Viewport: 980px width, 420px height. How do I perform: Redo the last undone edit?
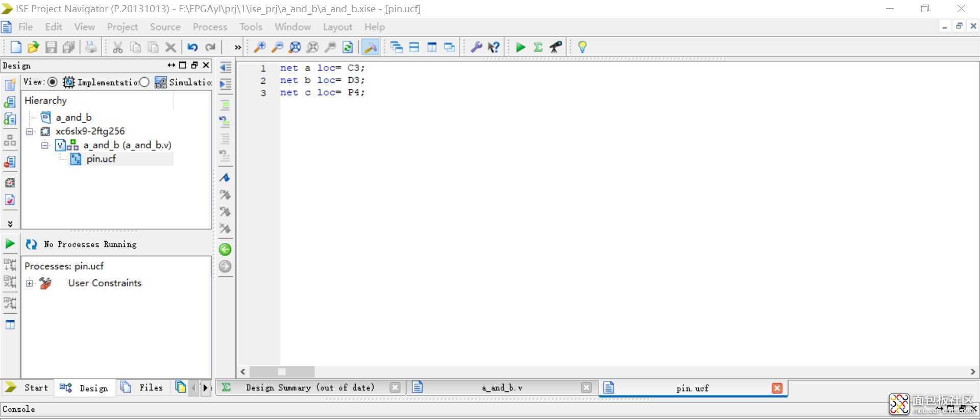pos(210,47)
